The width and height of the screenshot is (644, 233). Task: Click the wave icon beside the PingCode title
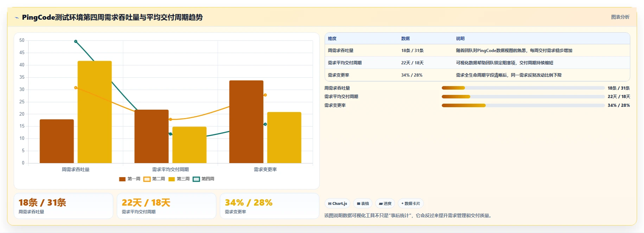pyautogui.click(x=17, y=18)
